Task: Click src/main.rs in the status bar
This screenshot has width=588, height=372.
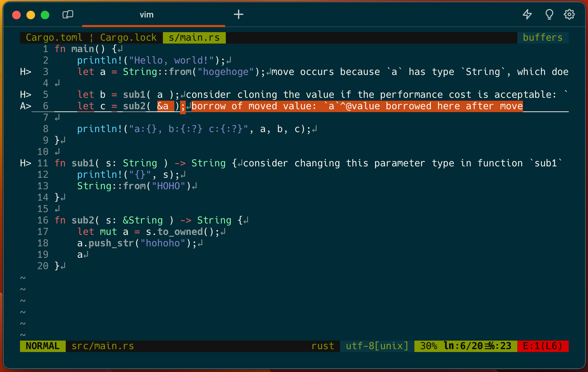Action: [103, 346]
